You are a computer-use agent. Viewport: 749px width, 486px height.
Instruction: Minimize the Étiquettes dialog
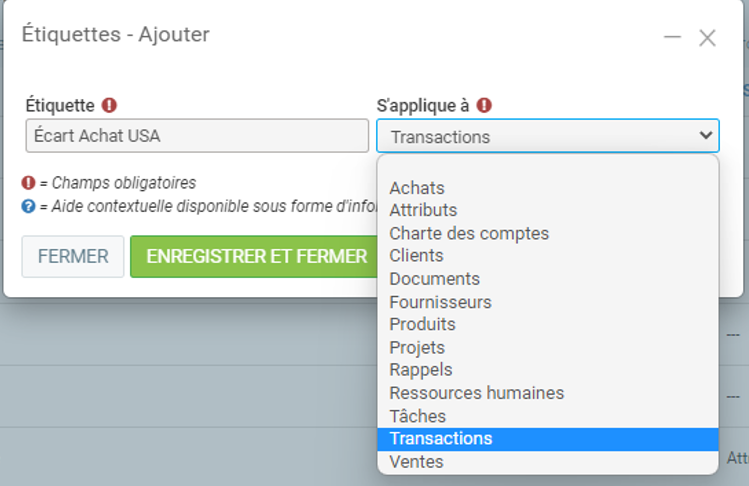click(x=672, y=37)
